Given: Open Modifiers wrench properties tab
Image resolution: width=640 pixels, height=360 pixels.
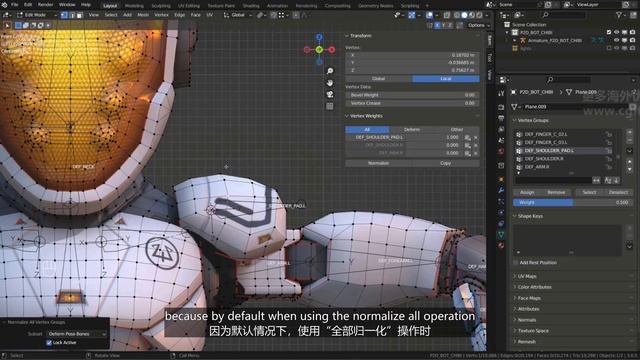Looking at the screenshot, I should tap(501, 191).
